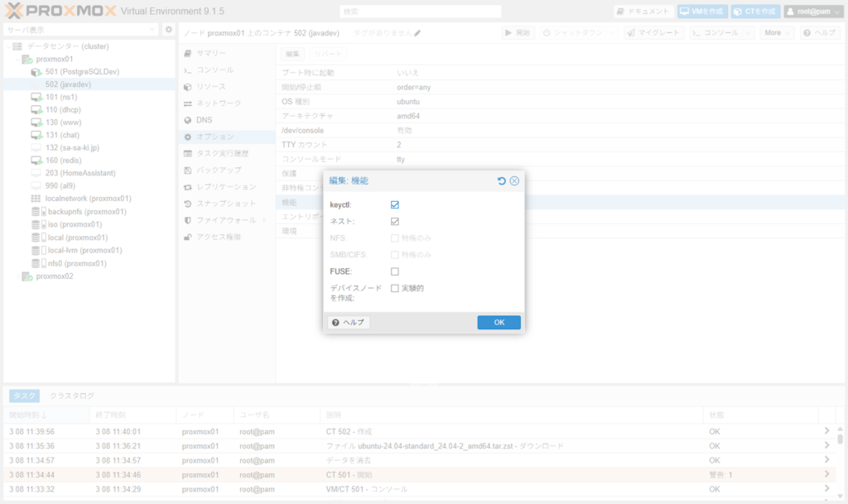The height and width of the screenshot is (504, 848).
Task: Expand the proxmox02 node
Action: (x=15, y=276)
